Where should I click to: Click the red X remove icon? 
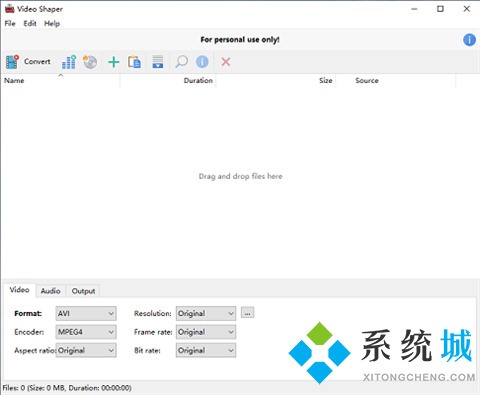pyautogui.click(x=226, y=62)
